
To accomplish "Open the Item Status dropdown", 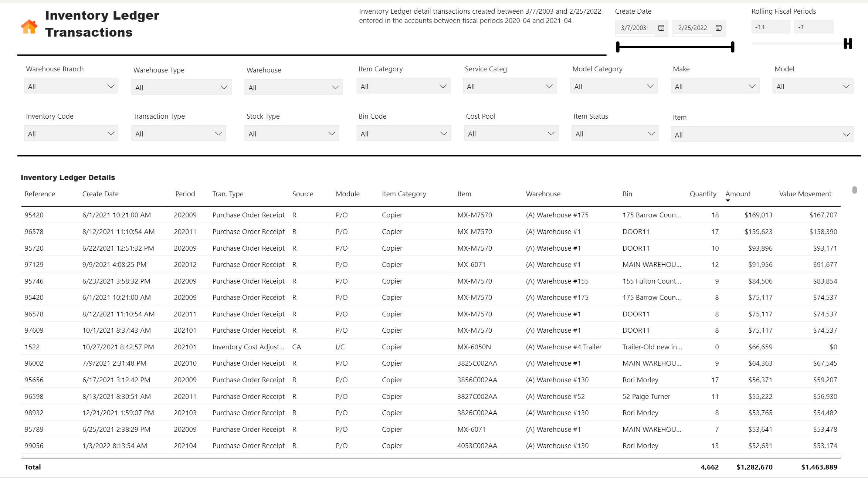I will pyautogui.click(x=615, y=133).
